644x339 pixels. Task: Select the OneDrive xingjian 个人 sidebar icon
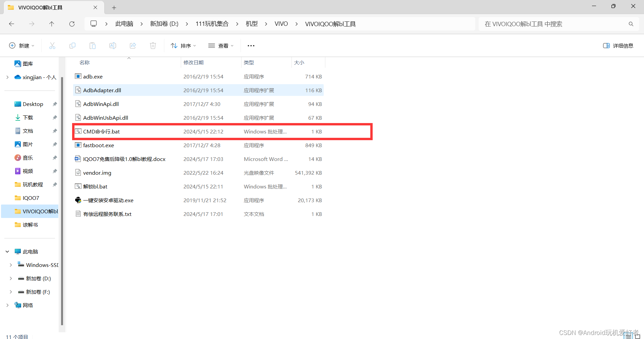click(x=17, y=77)
